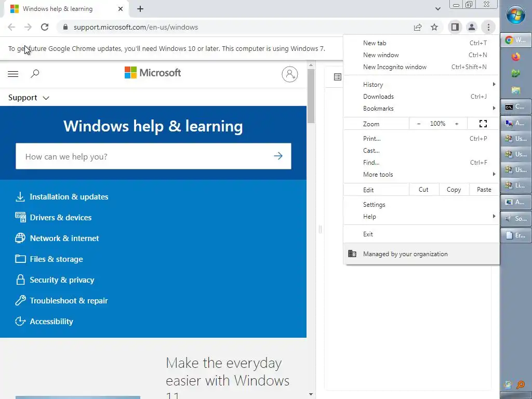
Task: Click scrollbar up arrow on page
Action: pos(311,65)
